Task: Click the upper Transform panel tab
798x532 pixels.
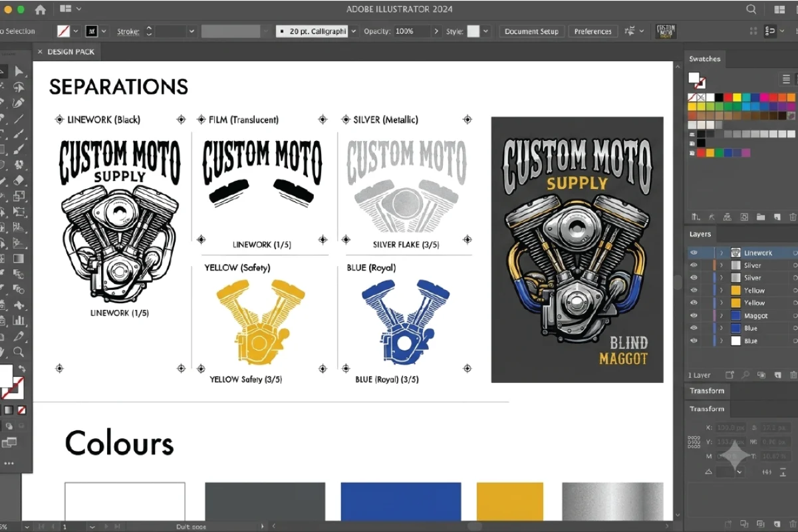Action: [x=706, y=391]
